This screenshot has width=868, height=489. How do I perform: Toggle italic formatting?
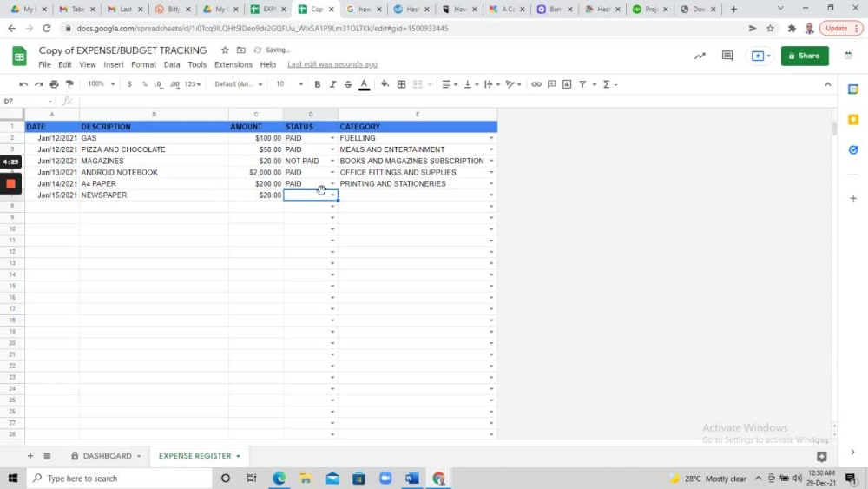(332, 84)
